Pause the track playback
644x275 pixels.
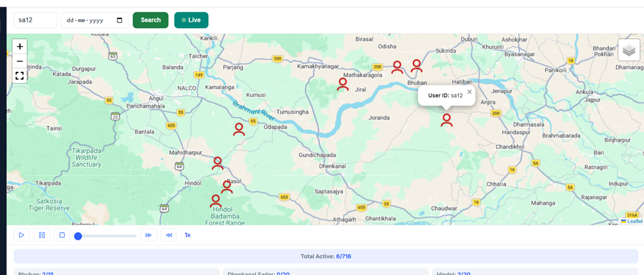[42, 235]
